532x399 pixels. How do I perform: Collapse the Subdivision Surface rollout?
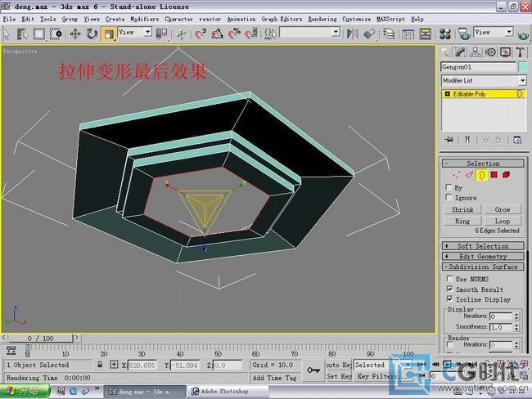(483, 267)
